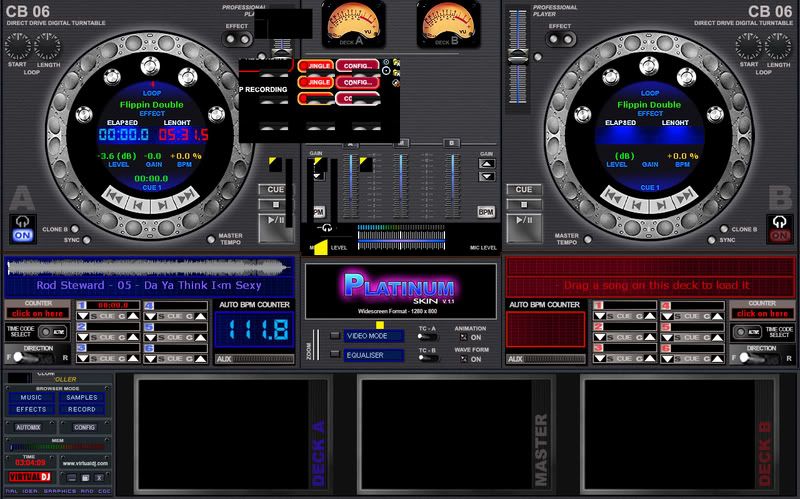Click Deck A cue 1 down arrow
The width and height of the screenshot is (800, 499).
click(x=83, y=316)
